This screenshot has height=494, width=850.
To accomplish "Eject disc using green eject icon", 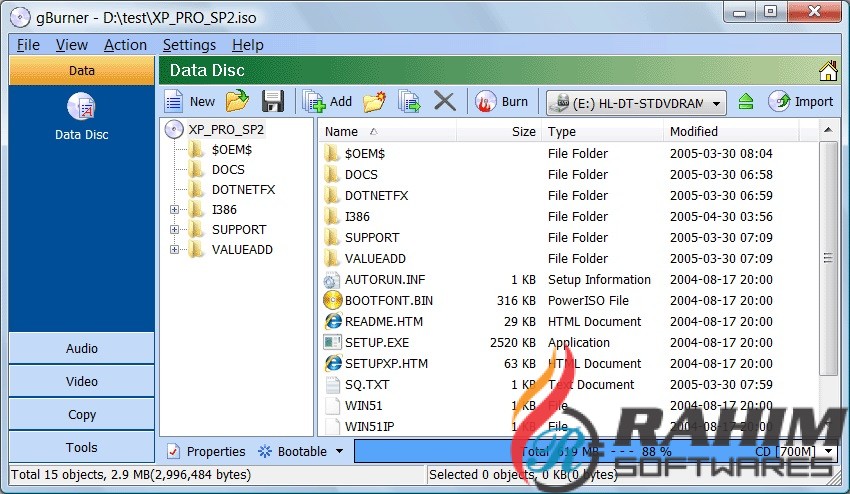I will point(746,101).
